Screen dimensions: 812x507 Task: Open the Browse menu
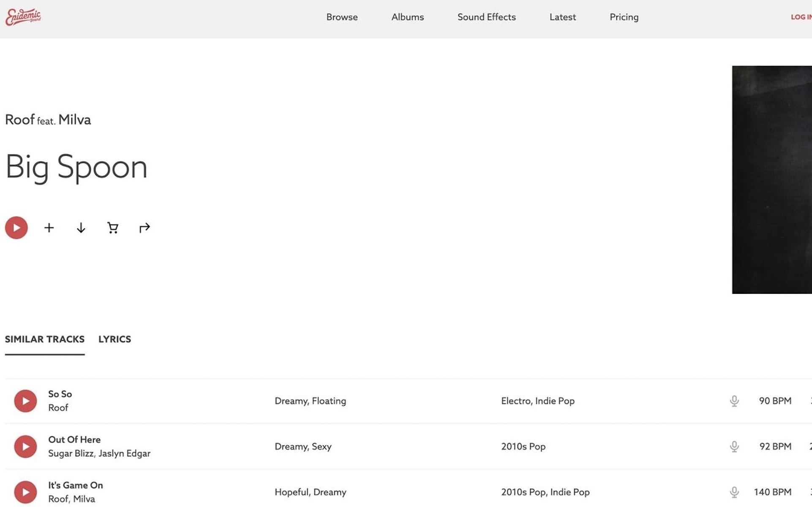[342, 17]
